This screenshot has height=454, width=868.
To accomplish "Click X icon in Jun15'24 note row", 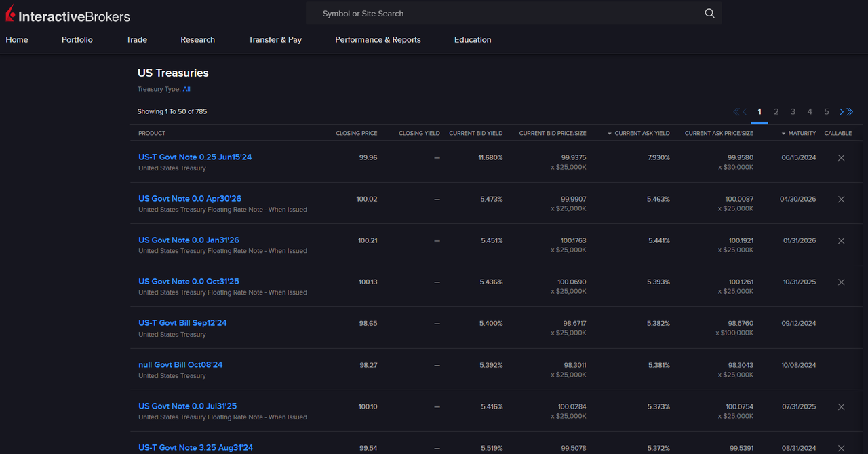I will click(x=841, y=157).
